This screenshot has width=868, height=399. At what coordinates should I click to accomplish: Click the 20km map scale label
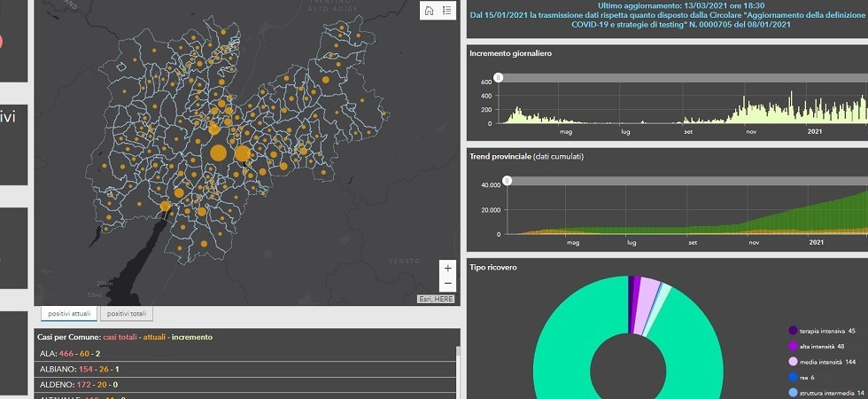(x=105, y=284)
